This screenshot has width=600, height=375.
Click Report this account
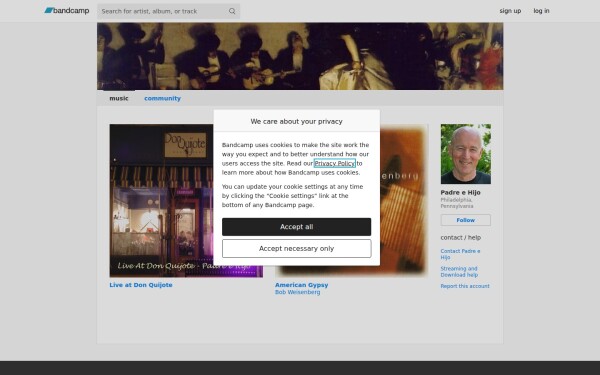465,286
